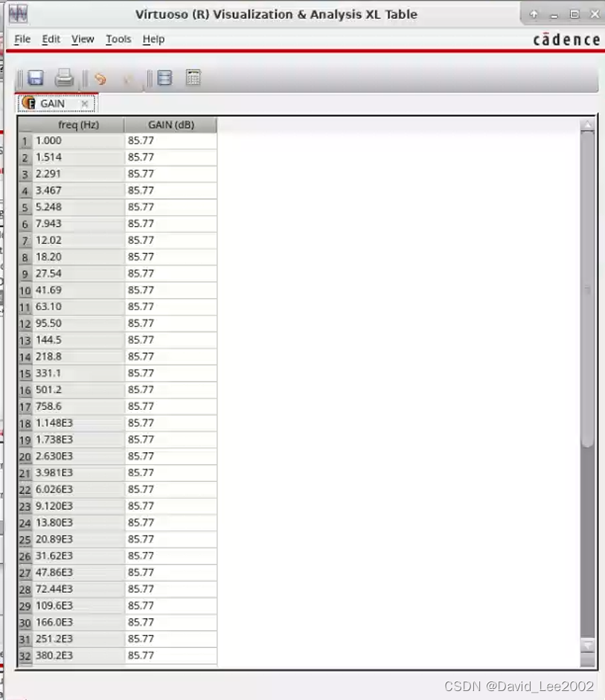The image size is (605, 700).
Task: Click the frequency cell 18.20
Action: (x=79, y=257)
